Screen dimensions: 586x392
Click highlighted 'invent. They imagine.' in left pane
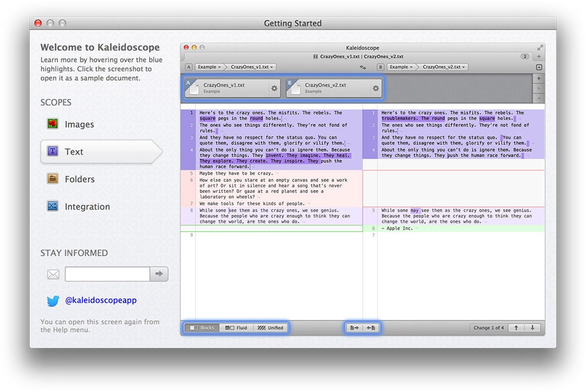293,156
